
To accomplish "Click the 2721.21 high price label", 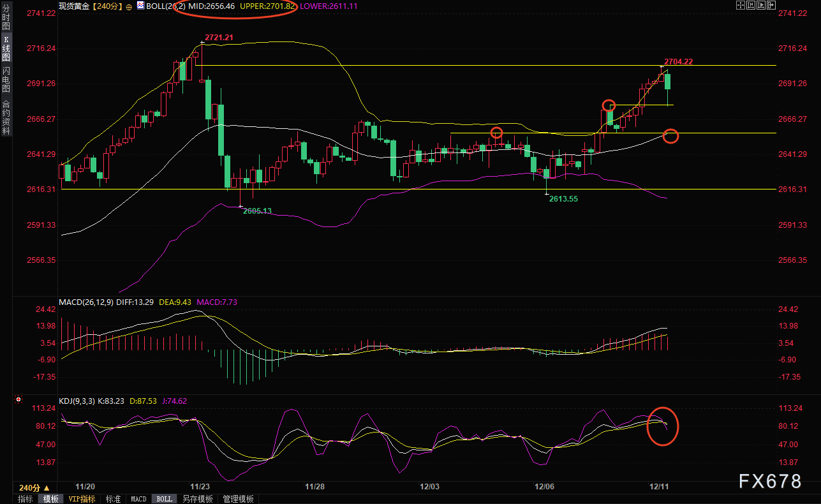I will coord(219,38).
